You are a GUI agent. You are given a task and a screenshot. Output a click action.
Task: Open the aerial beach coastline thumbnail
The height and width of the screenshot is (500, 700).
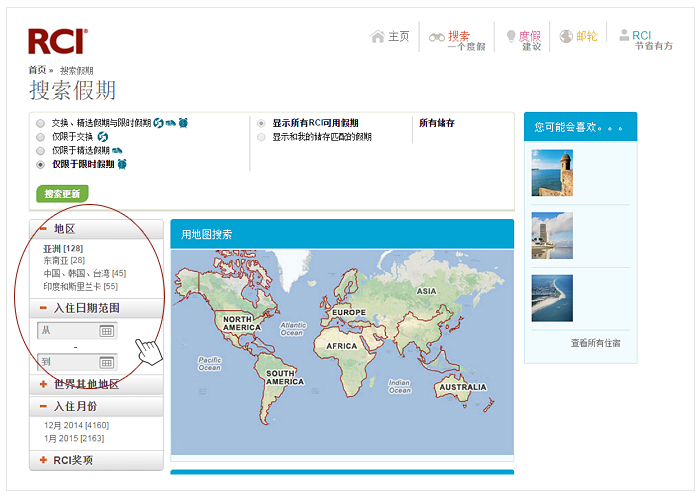click(552, 298)
